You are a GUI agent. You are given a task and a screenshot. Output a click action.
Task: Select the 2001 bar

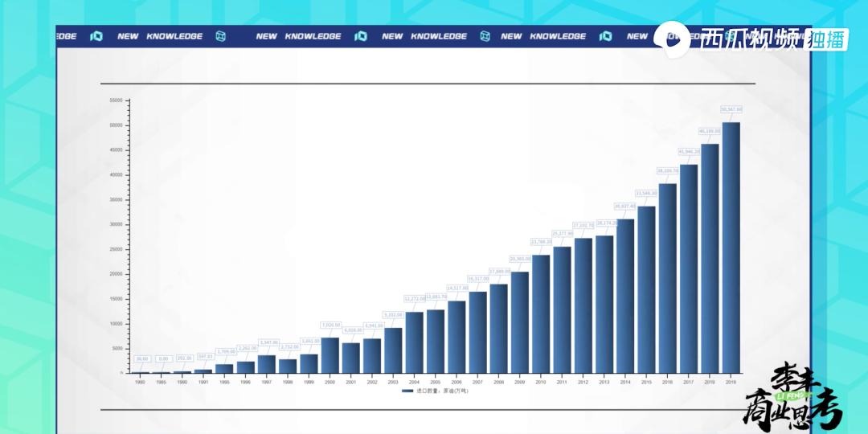(351, 358)
